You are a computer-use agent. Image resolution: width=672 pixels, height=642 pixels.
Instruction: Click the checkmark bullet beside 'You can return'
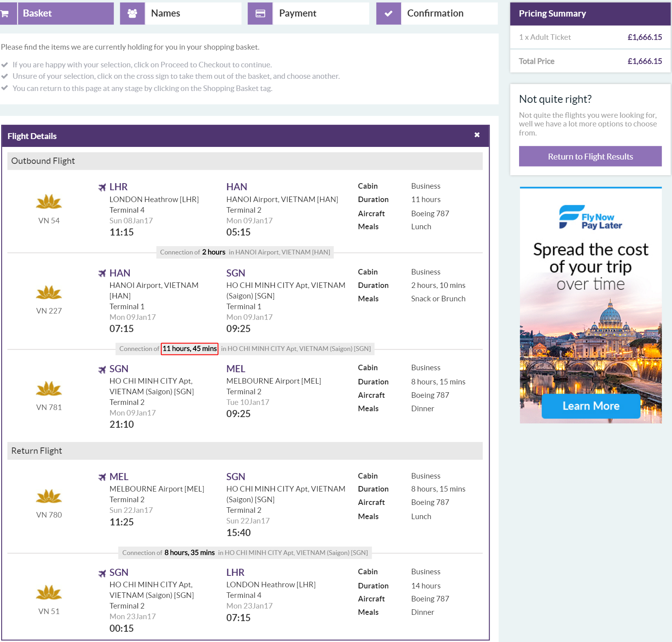click(x=5, y=88)
